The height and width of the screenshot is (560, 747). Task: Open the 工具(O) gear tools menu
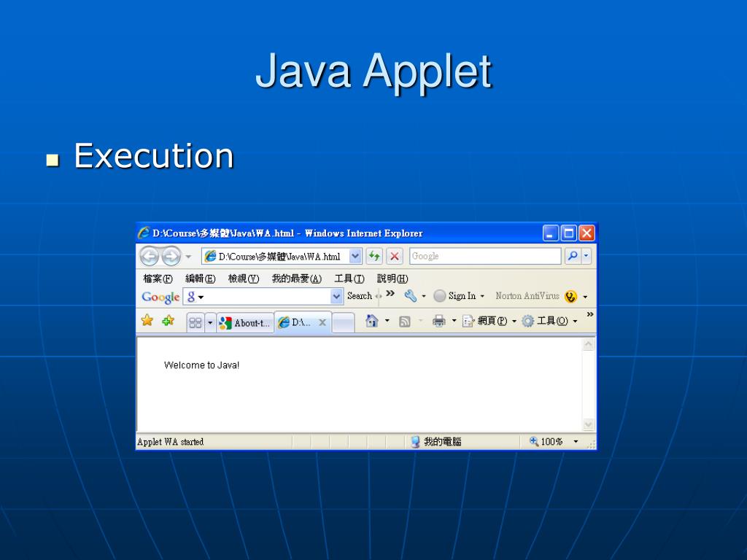click(x=549, y=321)
